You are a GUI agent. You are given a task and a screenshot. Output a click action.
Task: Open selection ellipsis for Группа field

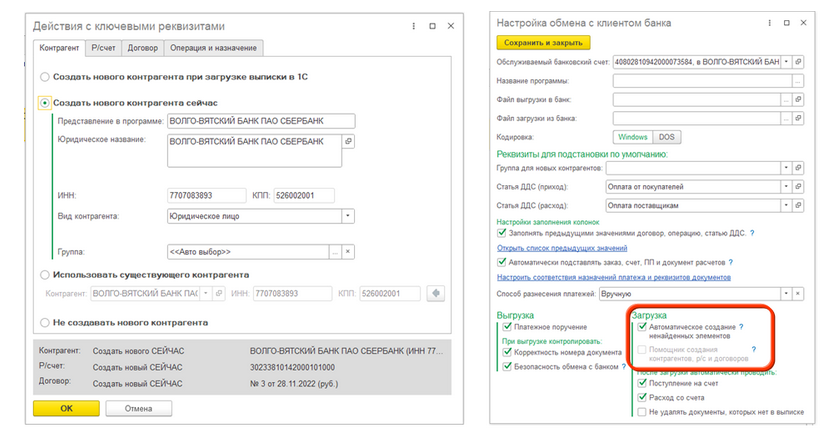click(x=335, y=252)
